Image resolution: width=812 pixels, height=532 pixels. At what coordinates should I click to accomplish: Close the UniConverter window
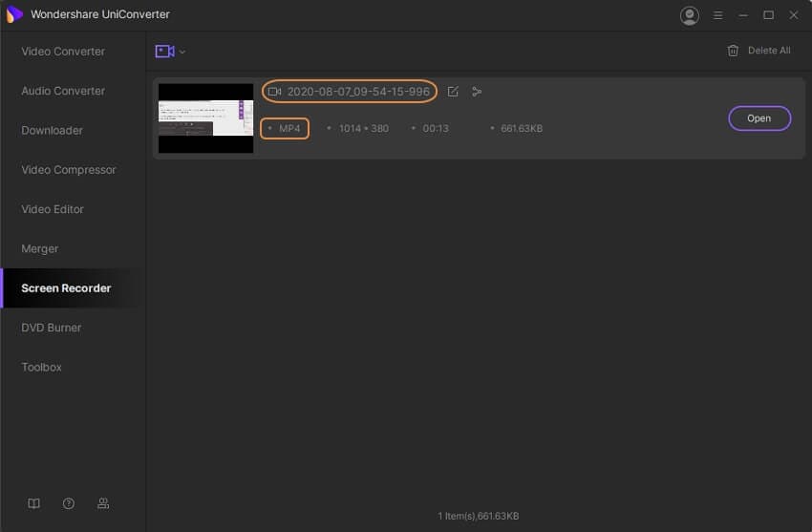[793, 15]
